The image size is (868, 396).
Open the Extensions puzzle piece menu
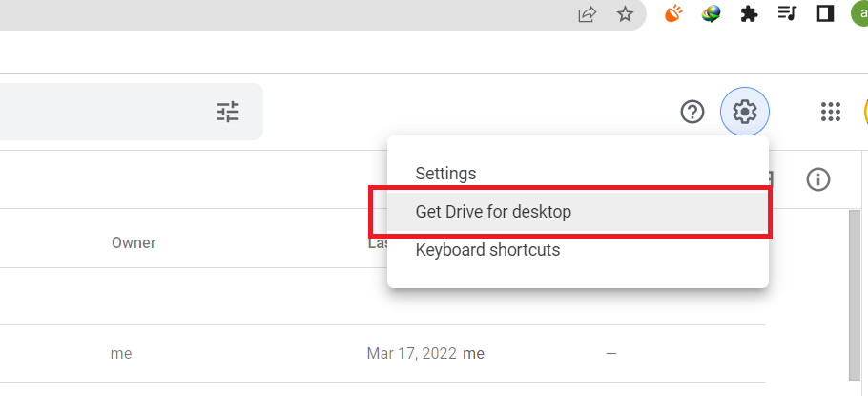[749, 14]
